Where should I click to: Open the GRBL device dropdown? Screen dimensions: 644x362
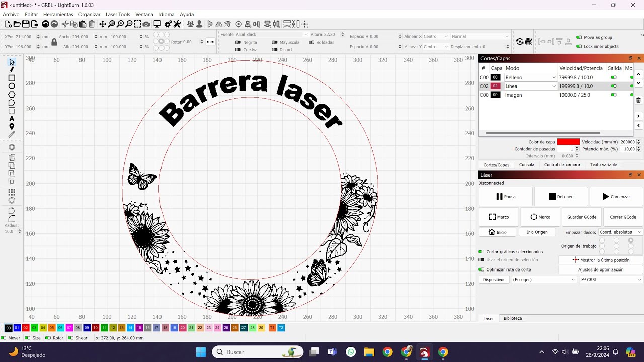(611, 280)
